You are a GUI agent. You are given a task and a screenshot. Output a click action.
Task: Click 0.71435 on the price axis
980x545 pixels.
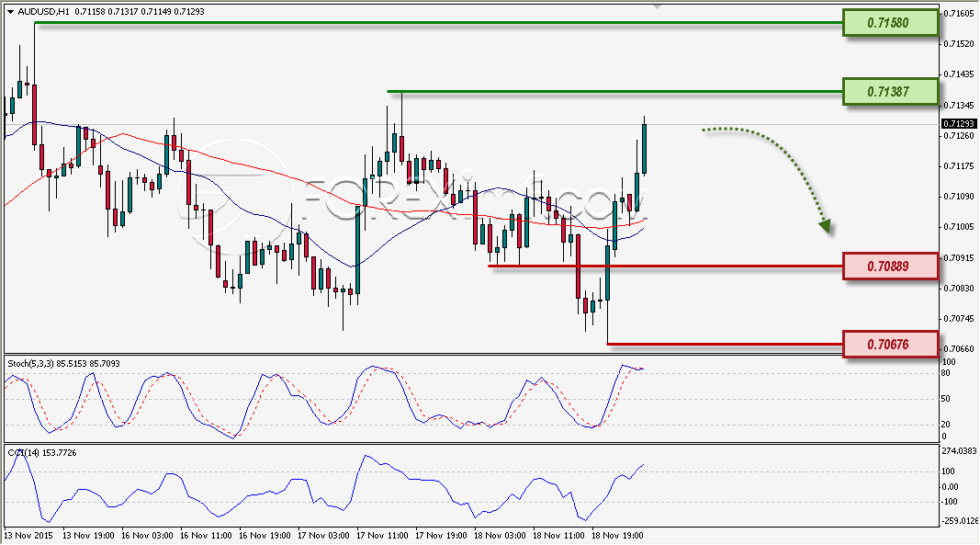click(959, 74)
